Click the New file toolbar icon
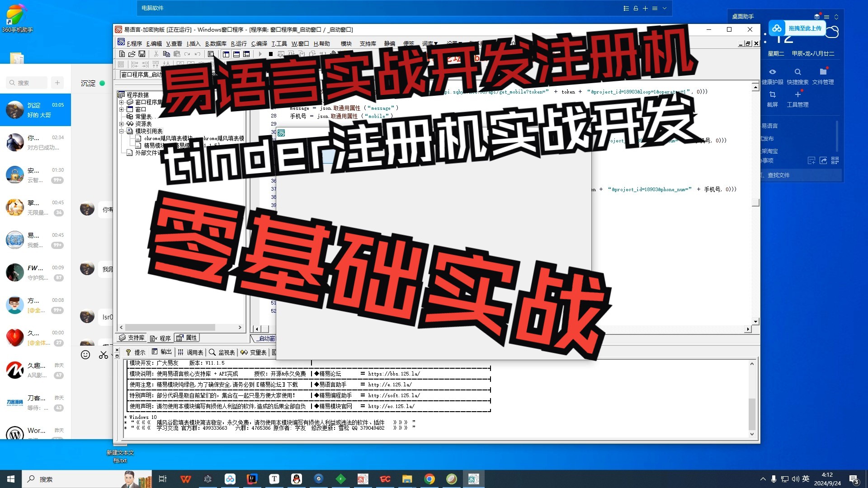 [122, 54]
